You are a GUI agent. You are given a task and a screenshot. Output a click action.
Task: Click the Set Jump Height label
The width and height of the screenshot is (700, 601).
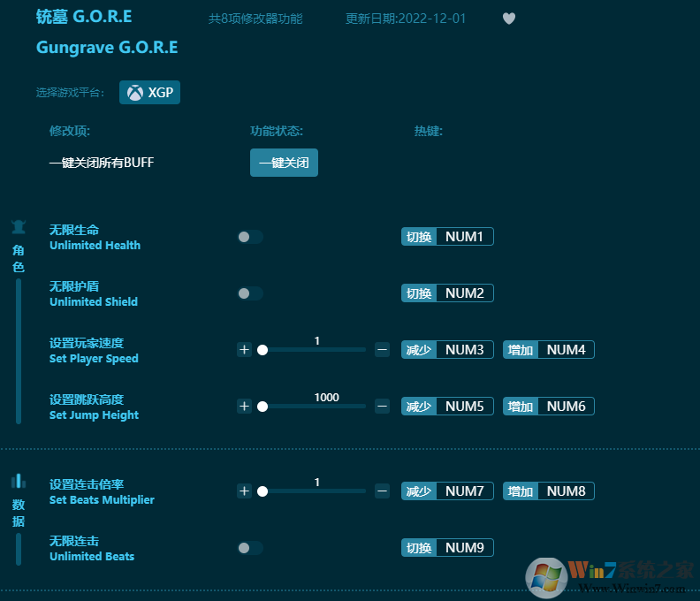pyautogui.click(x=94, y=415)
